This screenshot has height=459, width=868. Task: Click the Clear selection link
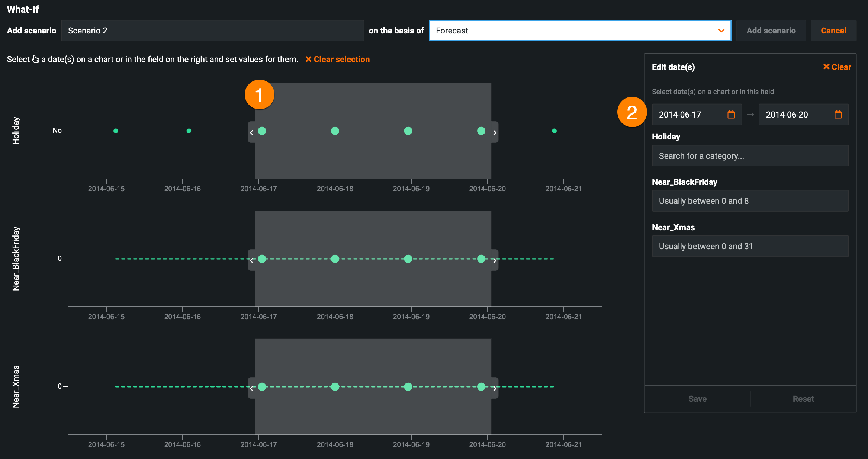point(337,60)
